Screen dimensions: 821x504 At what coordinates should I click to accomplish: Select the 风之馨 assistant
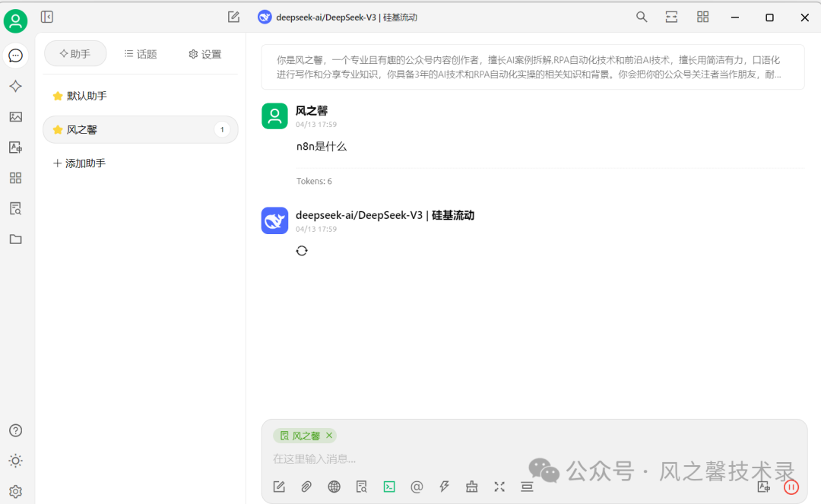coord(141,129)
